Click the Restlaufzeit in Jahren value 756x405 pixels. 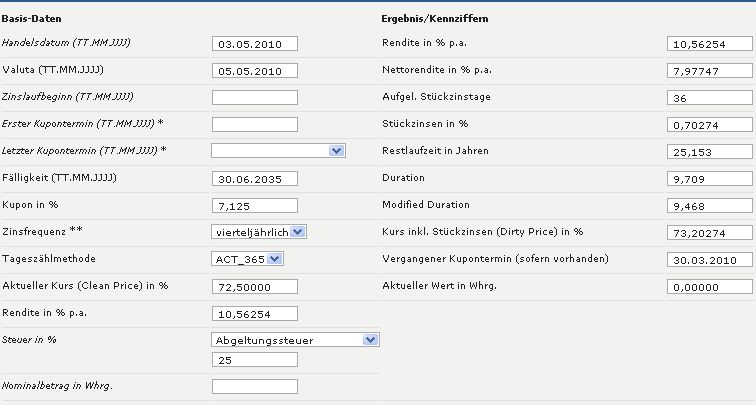[708, 152]
